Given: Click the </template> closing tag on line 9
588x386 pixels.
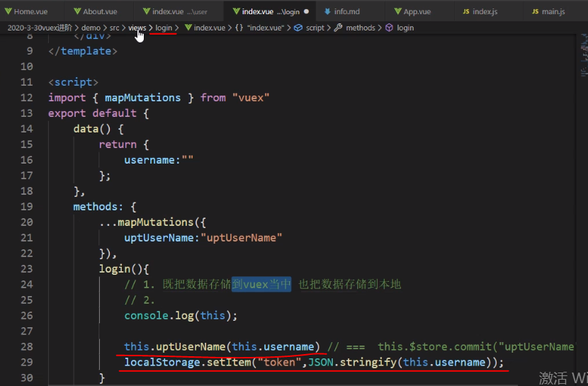Looking at the screenshot, I should click(x=83, y=51).
